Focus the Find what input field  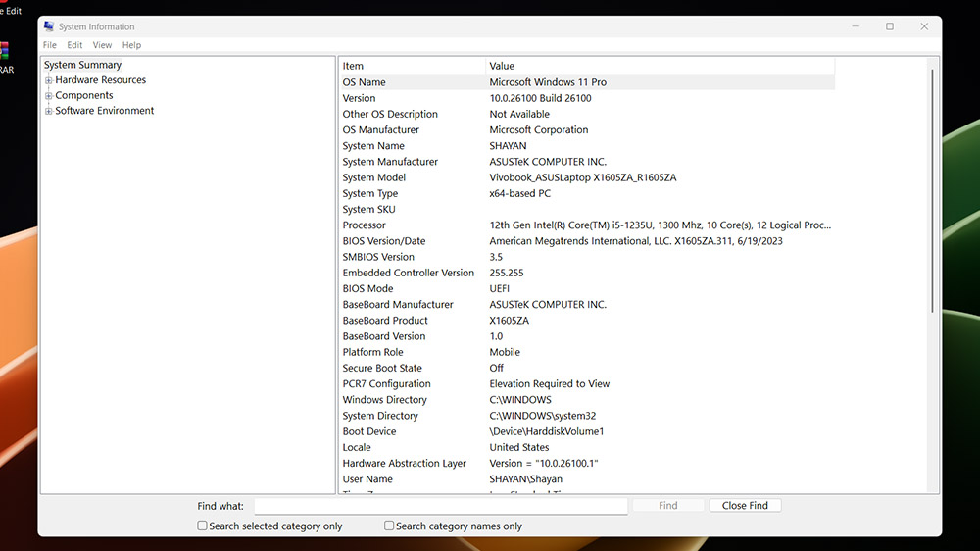[x=441, y=505]
